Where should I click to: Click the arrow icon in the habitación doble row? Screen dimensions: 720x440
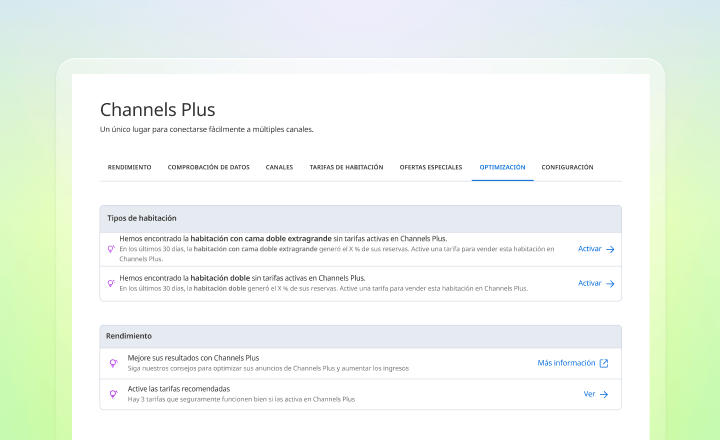click(610, 283)
